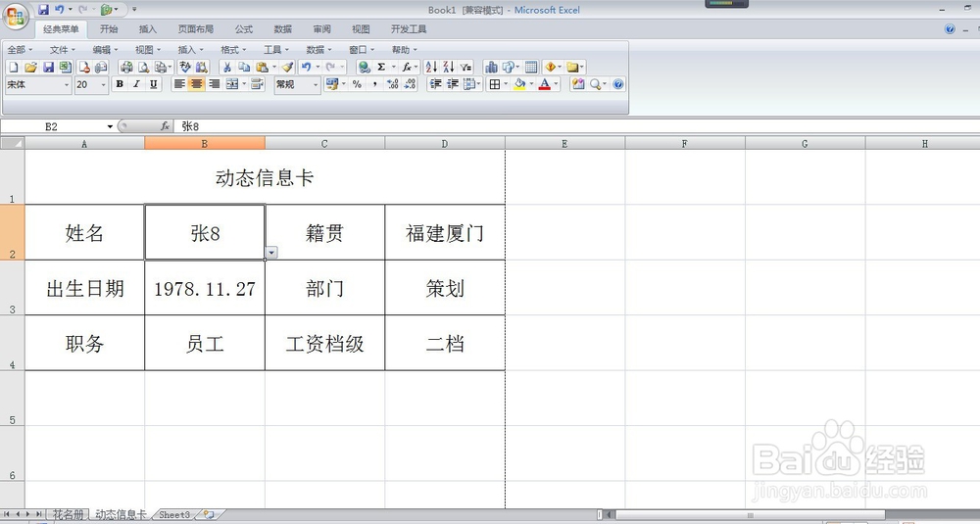Click the Insert Function fx toolbar icon
The height and width of the screenshot is (524, 980).
tap(407, 67)
